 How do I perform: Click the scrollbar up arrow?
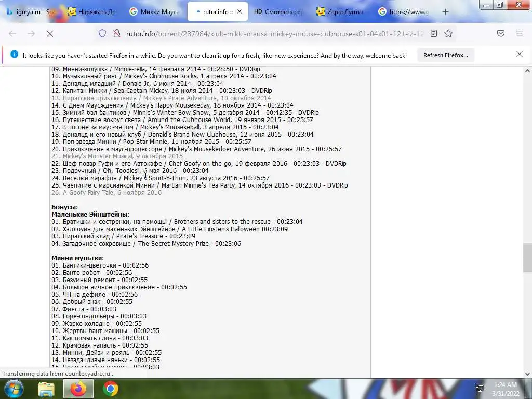527,71
